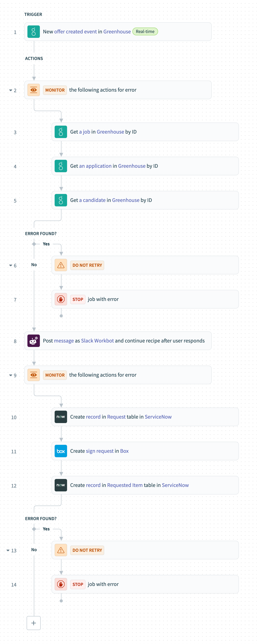Collapse step 9 monitor block
This screenshot has height=644, width=257.
point(10,375)
